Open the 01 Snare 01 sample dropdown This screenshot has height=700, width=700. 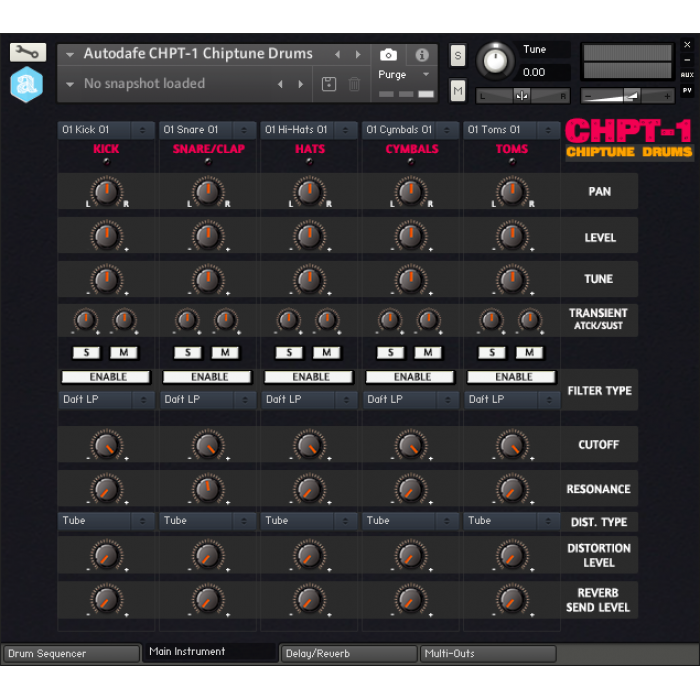point(207,130)
